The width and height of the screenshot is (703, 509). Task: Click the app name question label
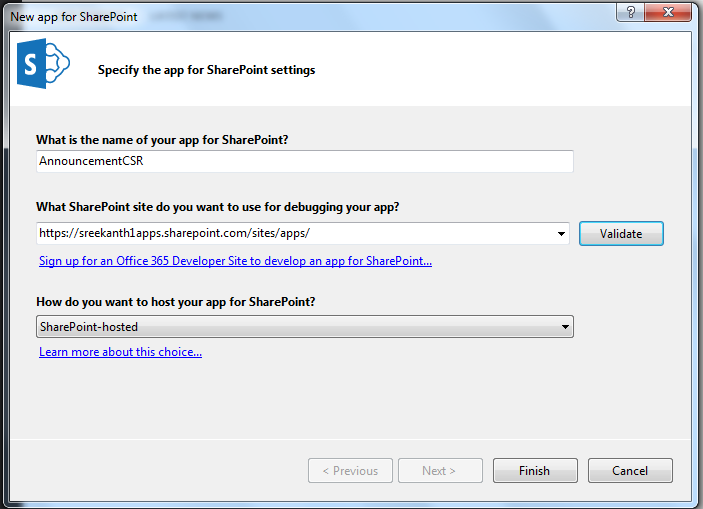point(169,139)
